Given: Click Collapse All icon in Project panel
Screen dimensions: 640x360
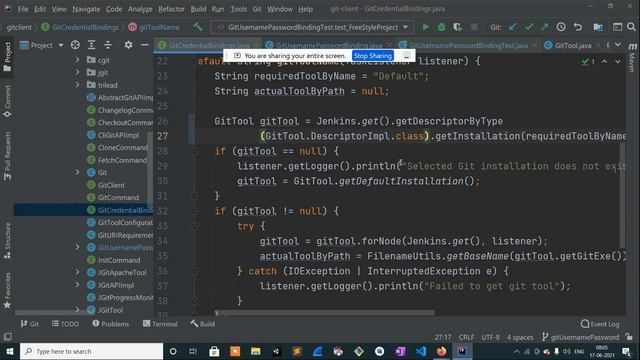Looking at the screenshot, I should (108, 45).
